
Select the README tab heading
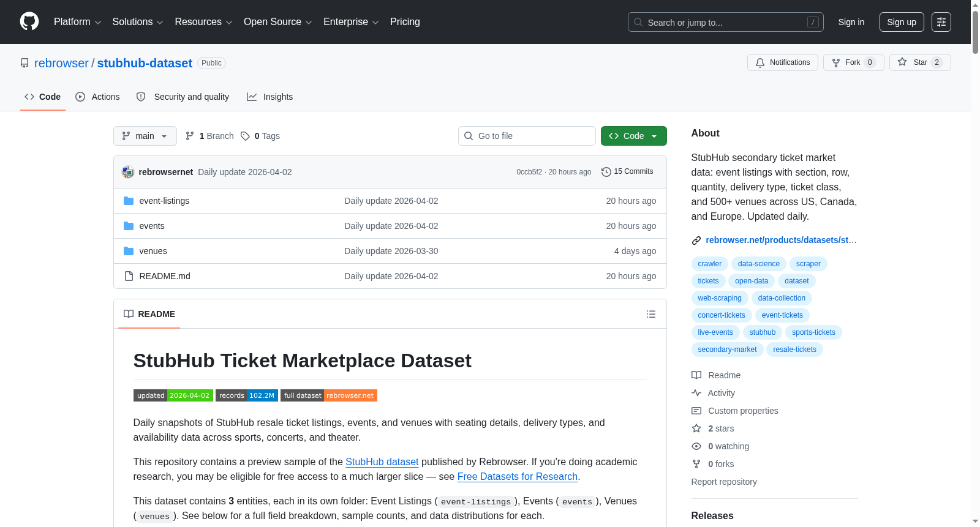149,314
